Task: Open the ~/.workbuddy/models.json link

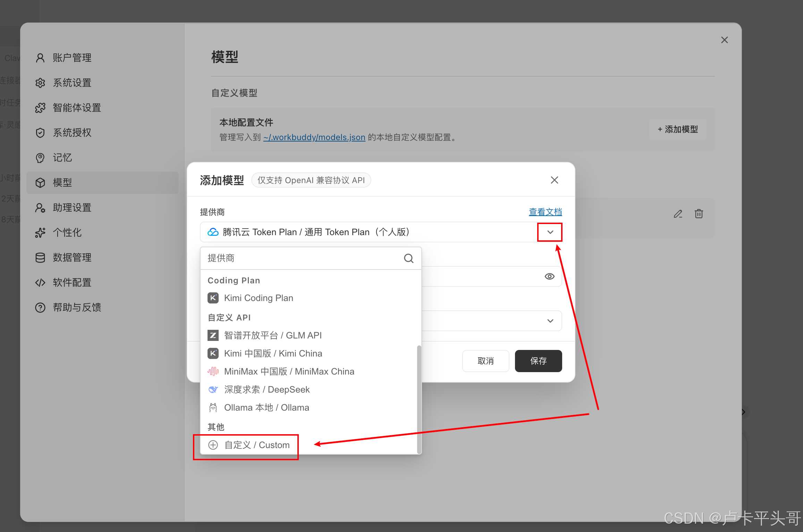Action: click(314, 137)
